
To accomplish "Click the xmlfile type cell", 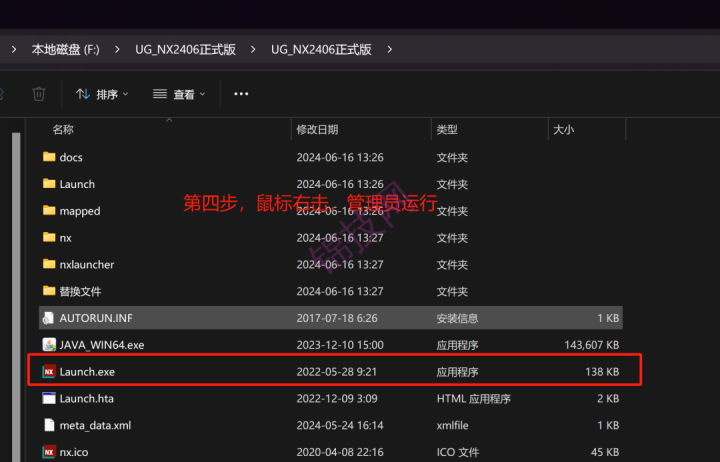I will pyautogui.click(x=452, y=425).
